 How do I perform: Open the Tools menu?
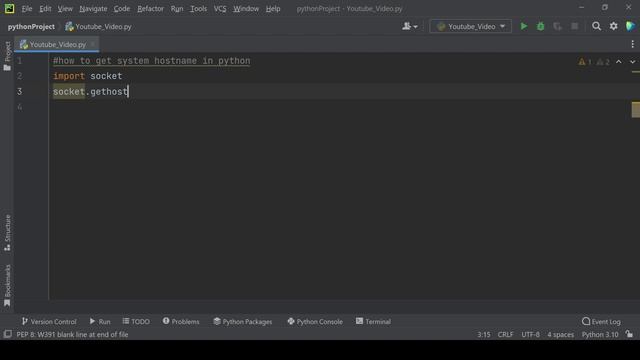coord(198,9)
